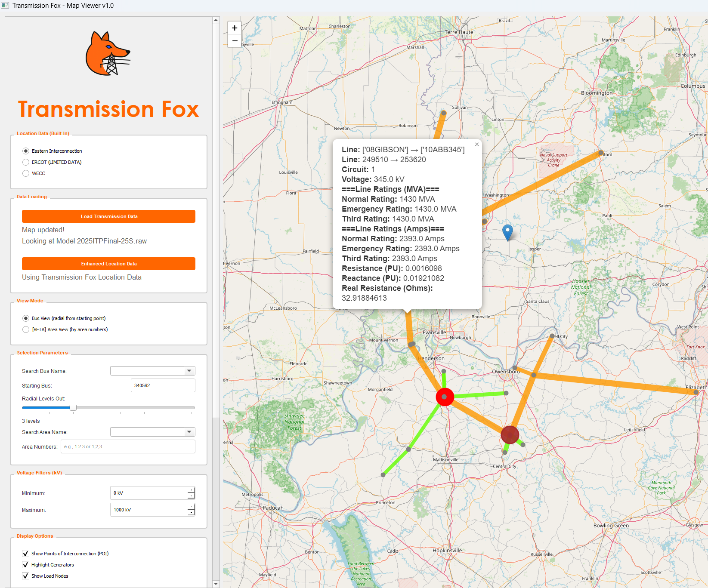This screenshot has height=588, width=708.
Task: Click the Starting Bus input showing 340562
Action: pos(163,385)
